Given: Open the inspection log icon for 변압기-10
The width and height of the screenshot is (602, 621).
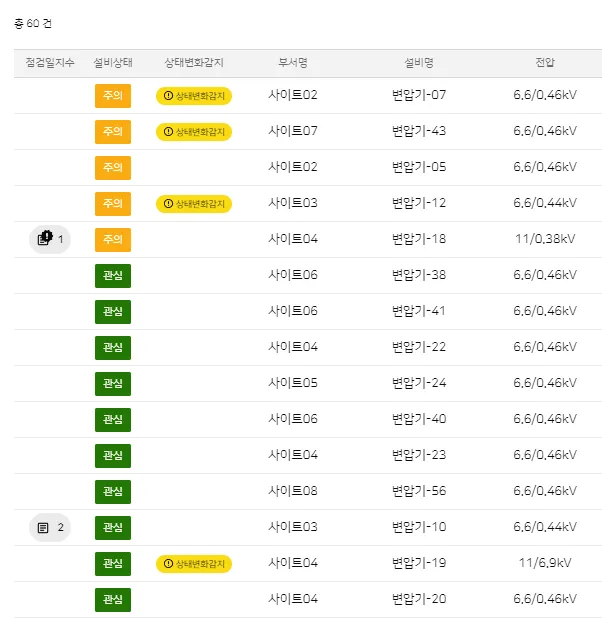Looking at the screenshot, I should 43,527.
